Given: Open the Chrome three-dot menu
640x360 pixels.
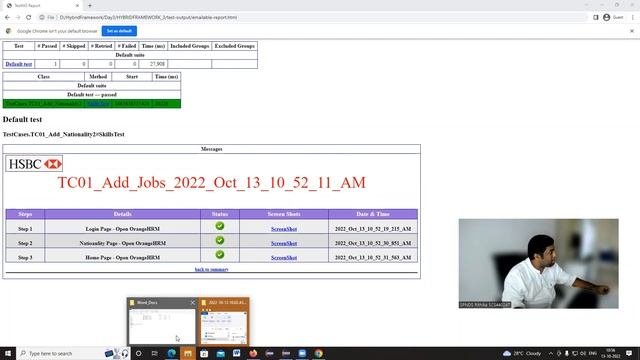Looking at the screenshot, I should click(x=632, y=18).
